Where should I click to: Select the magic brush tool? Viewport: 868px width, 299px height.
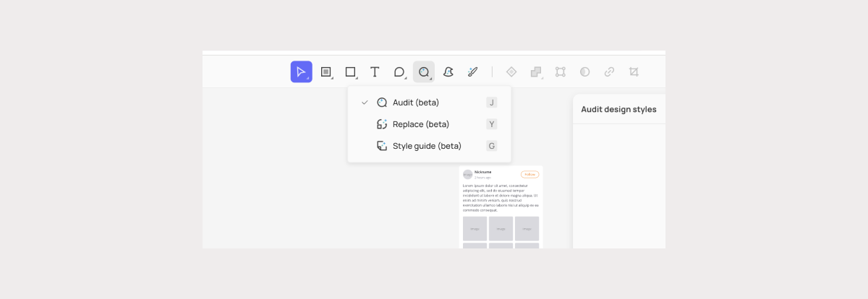click(472, 71)
